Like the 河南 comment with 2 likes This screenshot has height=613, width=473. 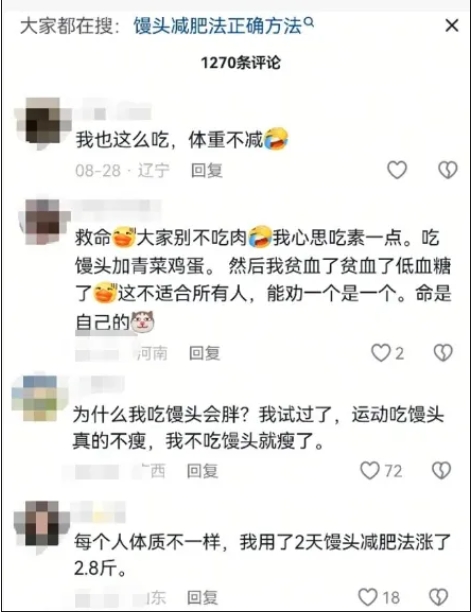pyautogui.click(x=380, y=353)
